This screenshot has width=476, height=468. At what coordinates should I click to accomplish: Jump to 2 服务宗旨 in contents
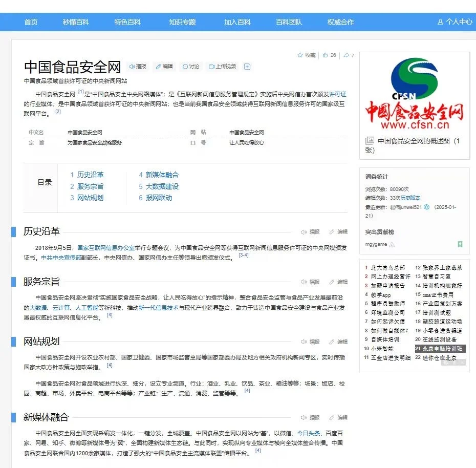(x=87, y=186)
